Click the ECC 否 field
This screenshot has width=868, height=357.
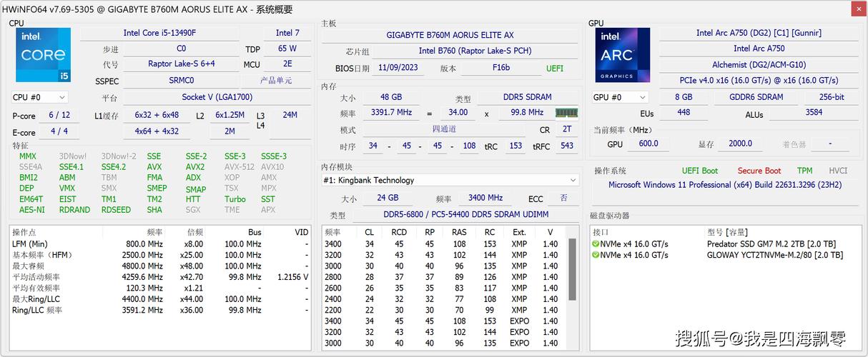coord(564,198)
